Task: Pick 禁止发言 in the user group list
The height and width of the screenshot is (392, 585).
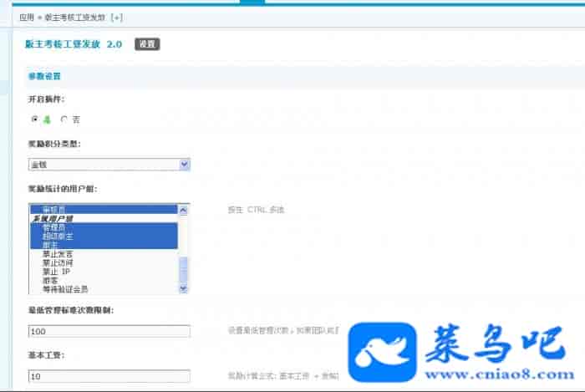Action: point(57,254)
